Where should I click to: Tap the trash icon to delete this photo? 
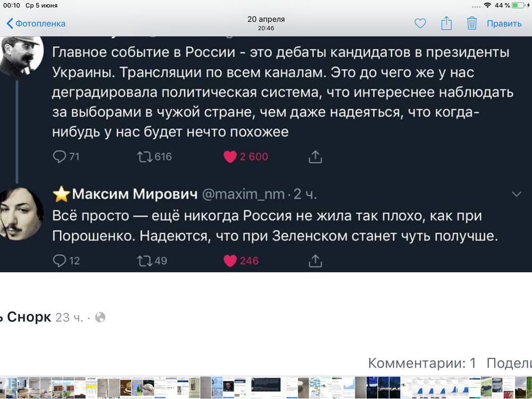pos(471,23)
